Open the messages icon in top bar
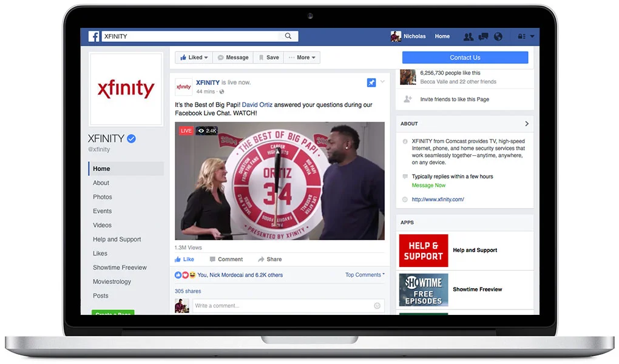The image size is (619, 364). coord(483,36)
